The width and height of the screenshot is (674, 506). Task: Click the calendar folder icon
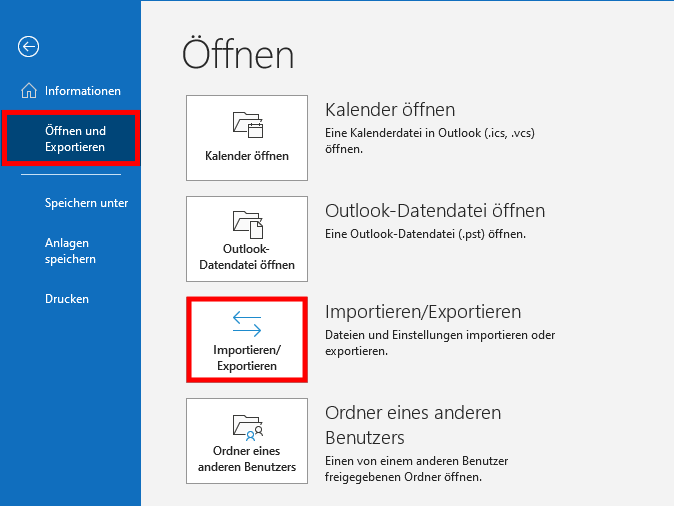[x=246, y=124]
